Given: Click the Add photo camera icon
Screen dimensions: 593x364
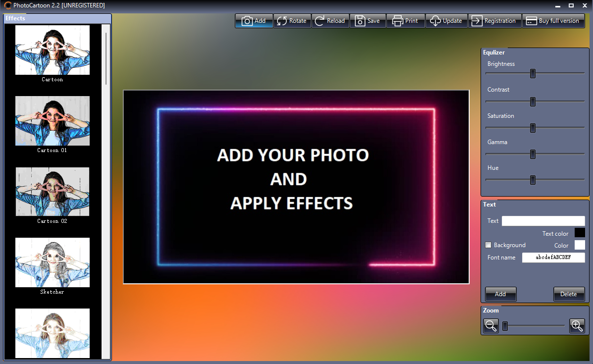Looking at the screenshot, I should tap(247, 21).
